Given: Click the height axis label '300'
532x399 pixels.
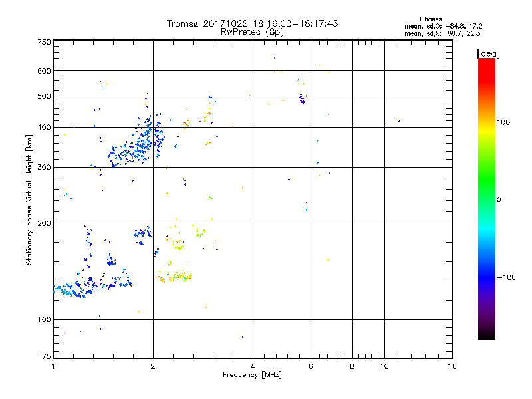Looking at the screenshot, I should click(44, 167).
